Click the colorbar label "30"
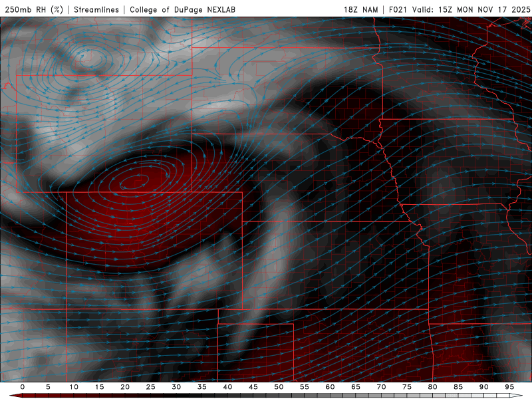The image size is (532, 399). point(176,387)
